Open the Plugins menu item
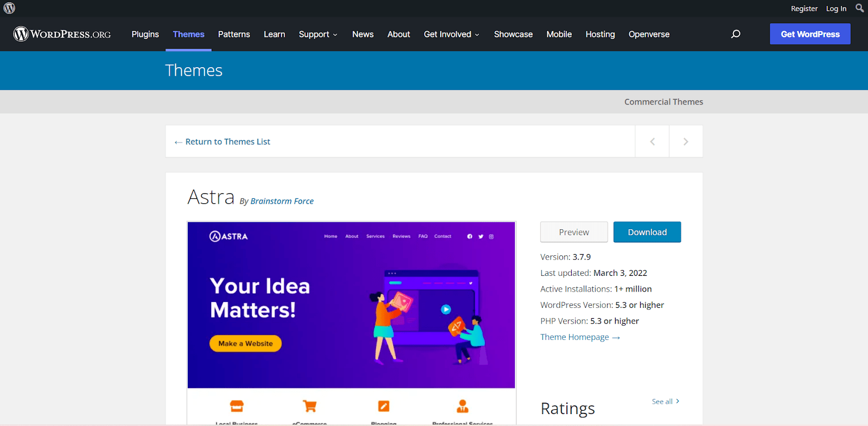Screen dimensions: 868x426 tap(145, 34)
